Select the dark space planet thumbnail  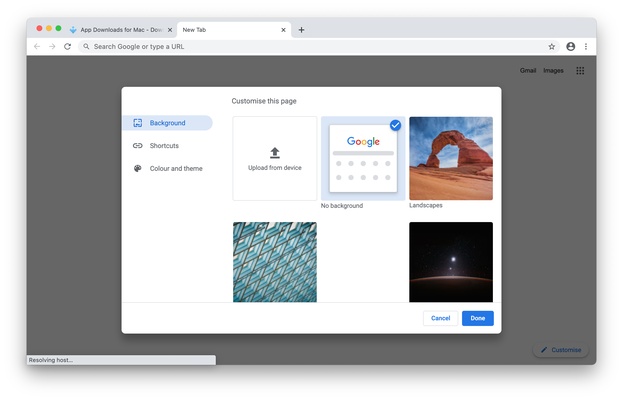point(451,262)
